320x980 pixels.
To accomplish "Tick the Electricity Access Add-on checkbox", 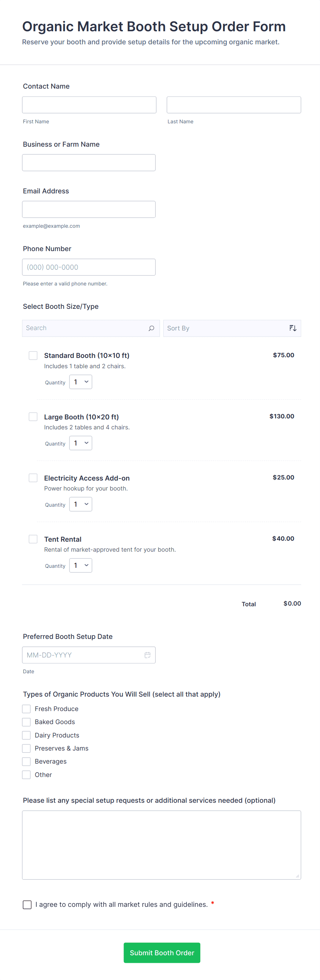I will pyautogui.click(x=33, y=478).
